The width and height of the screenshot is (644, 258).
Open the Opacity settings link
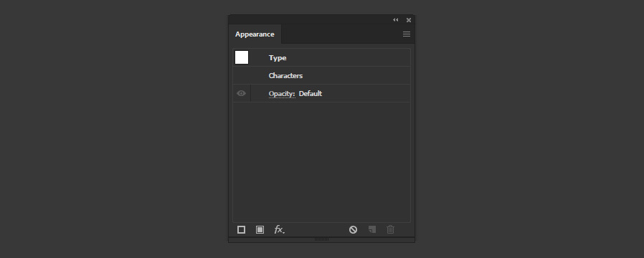pos(282,93)
